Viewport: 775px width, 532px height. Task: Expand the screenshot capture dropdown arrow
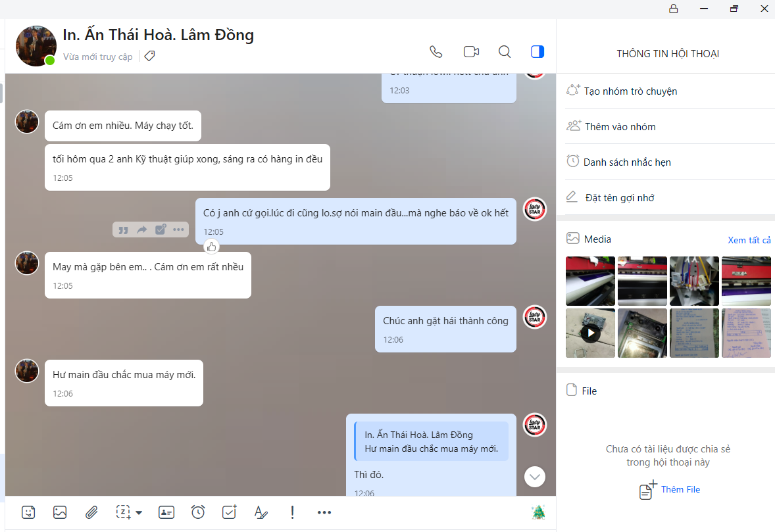tap(139, 513)
